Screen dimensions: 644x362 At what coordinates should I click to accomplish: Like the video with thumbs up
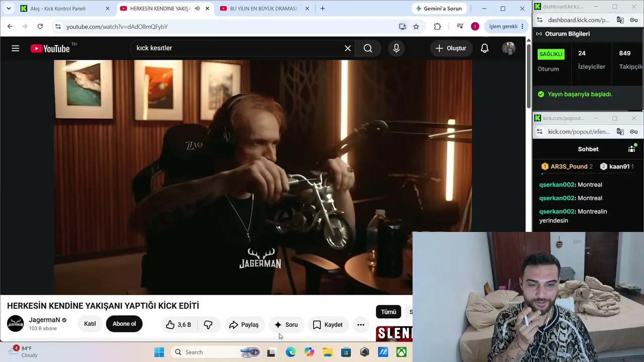point(179,325)
